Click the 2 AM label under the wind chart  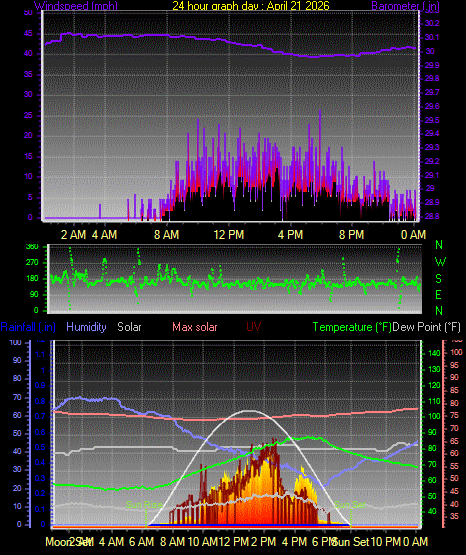click(x=73, y=234)
